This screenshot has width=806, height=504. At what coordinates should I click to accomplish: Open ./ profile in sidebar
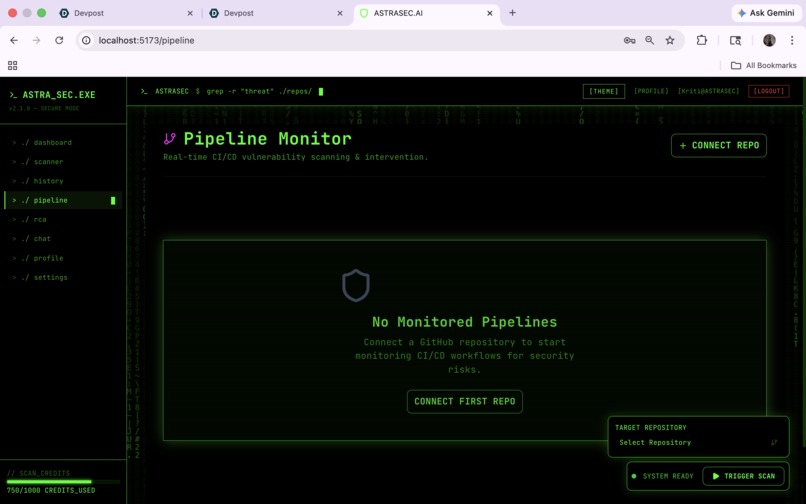[x=63, y=258]
